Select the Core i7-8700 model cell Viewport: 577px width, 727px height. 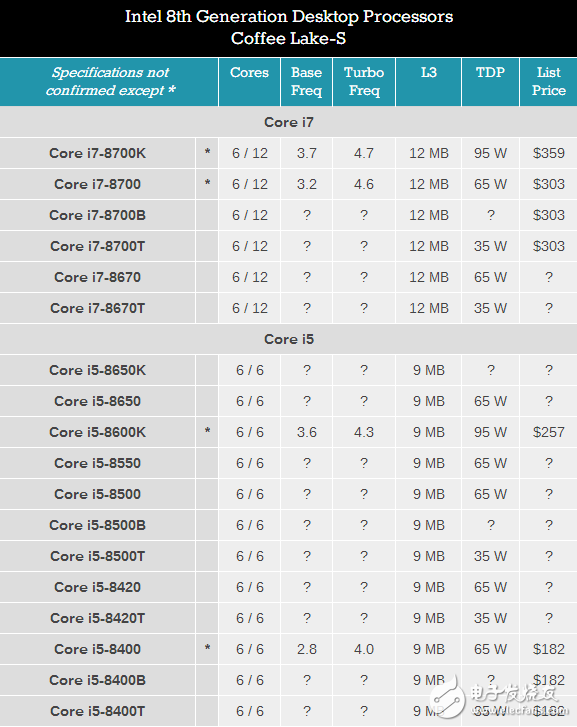coord(97,184)
